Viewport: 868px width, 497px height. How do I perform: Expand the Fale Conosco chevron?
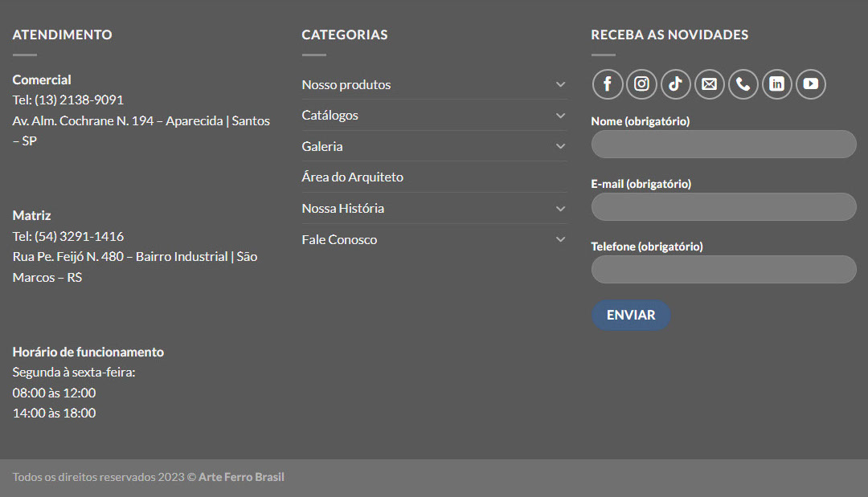point(560,239)
